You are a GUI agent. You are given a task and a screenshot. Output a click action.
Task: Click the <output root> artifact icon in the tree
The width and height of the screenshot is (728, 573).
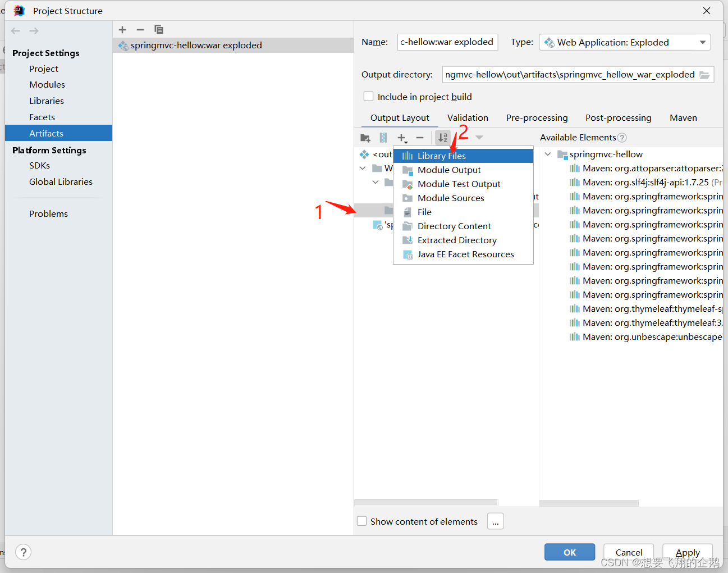click(364, 154)
